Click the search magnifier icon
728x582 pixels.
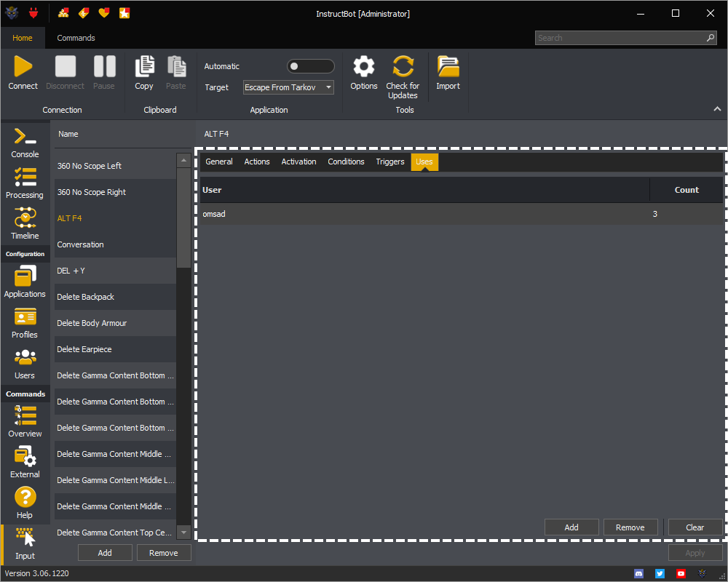[x=711, y=38]
